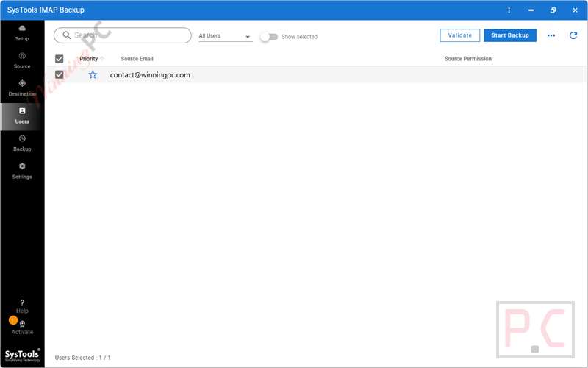Sort by the Priority column header
The width and height of the screenshot is (588, 368).
91,59
